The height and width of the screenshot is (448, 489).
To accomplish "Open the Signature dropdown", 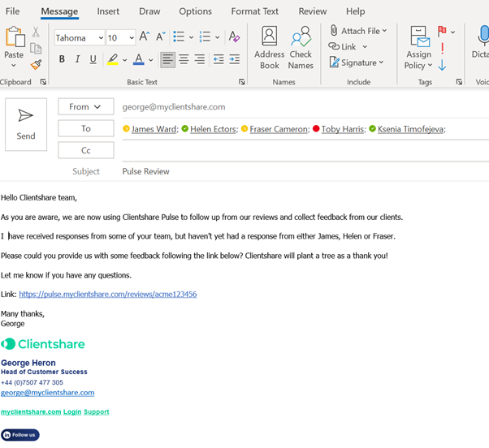I will click(x=356, y=62).
